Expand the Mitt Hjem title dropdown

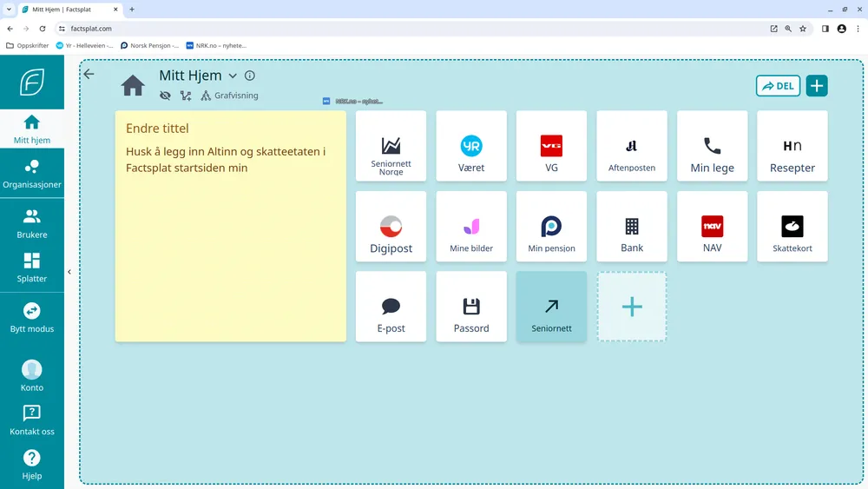(233, 76)
